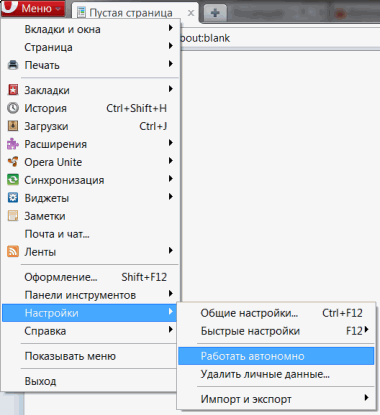This screenshot has height=415, width=380.
Task: Close the Пустая страница tab
Action: [191, 13]
